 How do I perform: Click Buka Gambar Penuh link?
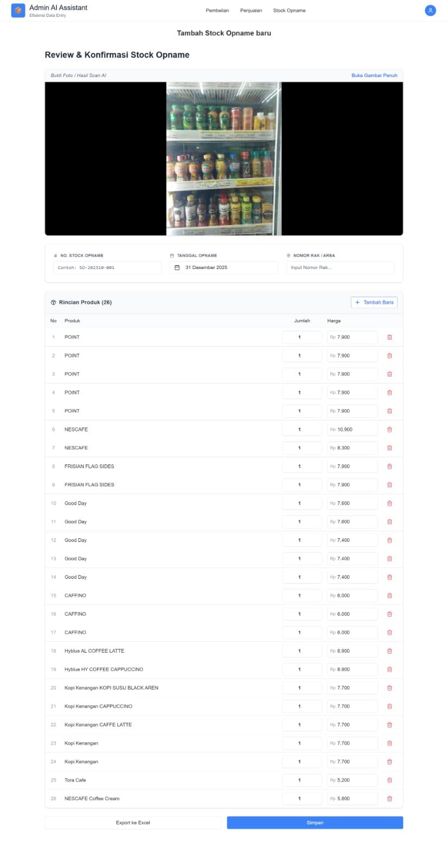374,75
